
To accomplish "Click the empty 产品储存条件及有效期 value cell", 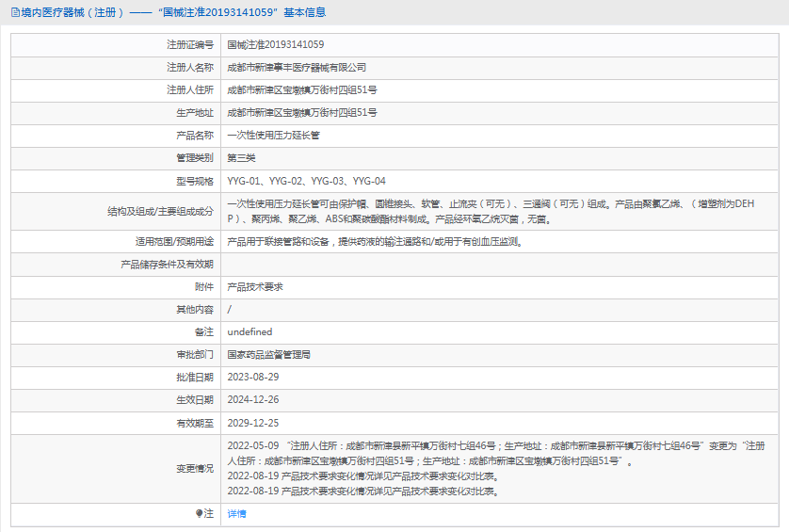I will [x=499, y=265].
